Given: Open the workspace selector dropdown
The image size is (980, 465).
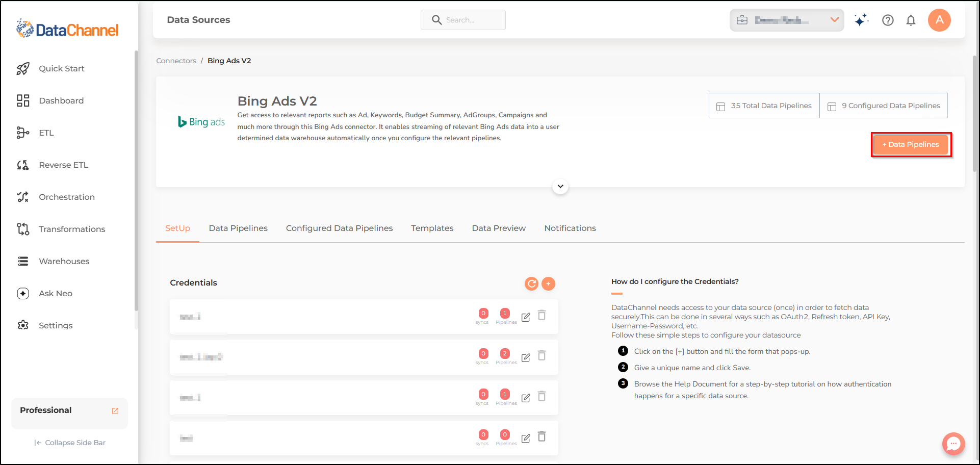Looking at the screenshot, I should 787,20.
